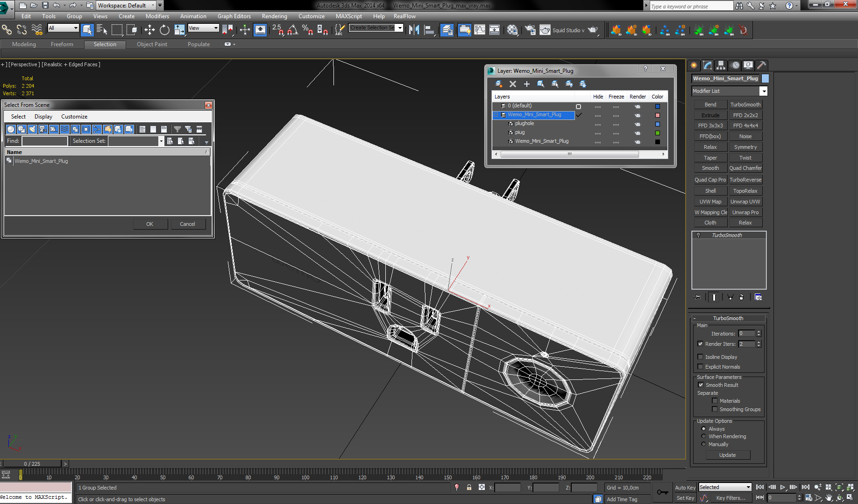Click the Select and Link icon
The image size is (858, 504).
click(x=7, y=30)
